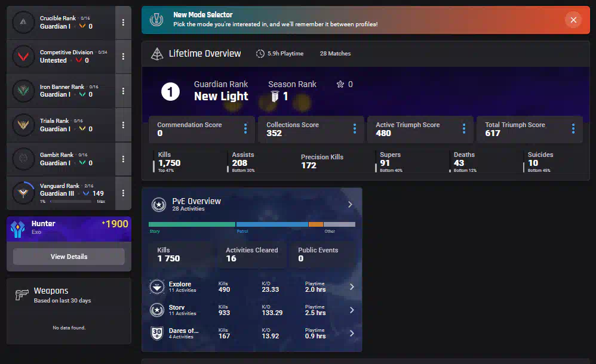Click the New Light guardian rank text
Image resolution: width=596 pixels, height=364 pixels.
tap(221, 97)
